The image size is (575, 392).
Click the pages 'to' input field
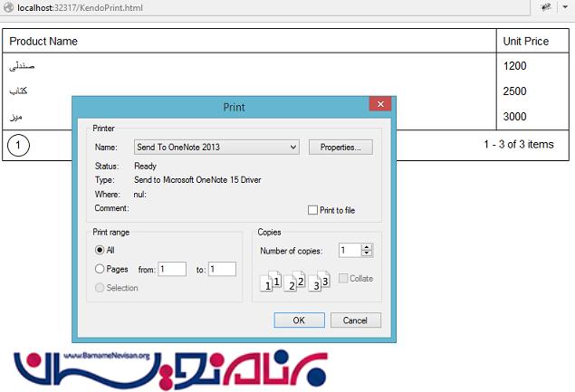222,269
